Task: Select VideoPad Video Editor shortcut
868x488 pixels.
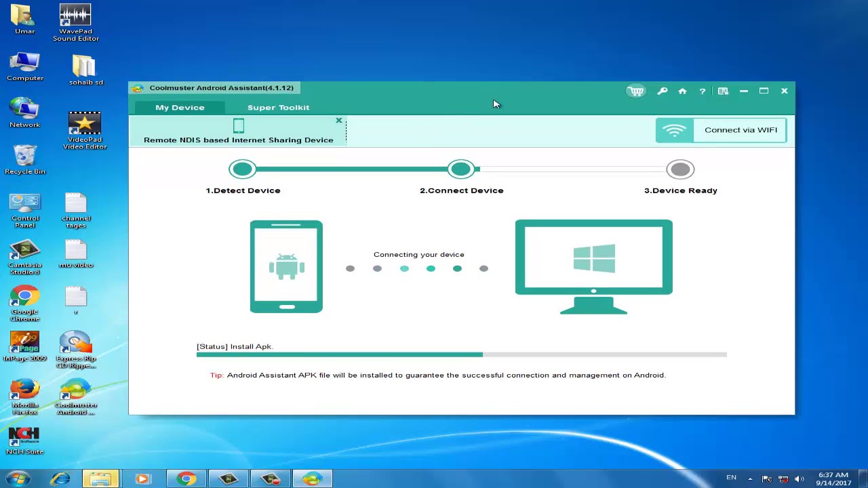Action: coord(85,131)
